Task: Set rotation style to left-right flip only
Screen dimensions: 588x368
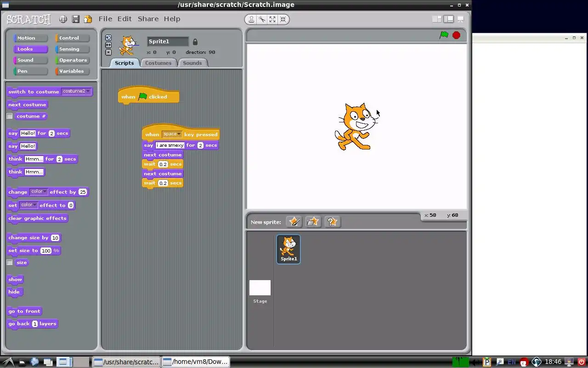Action: pyautogui.click(x=108, y=45)
